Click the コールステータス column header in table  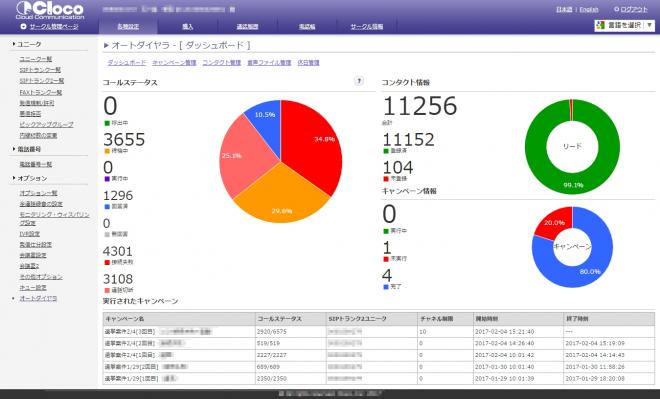pos(291,319)
